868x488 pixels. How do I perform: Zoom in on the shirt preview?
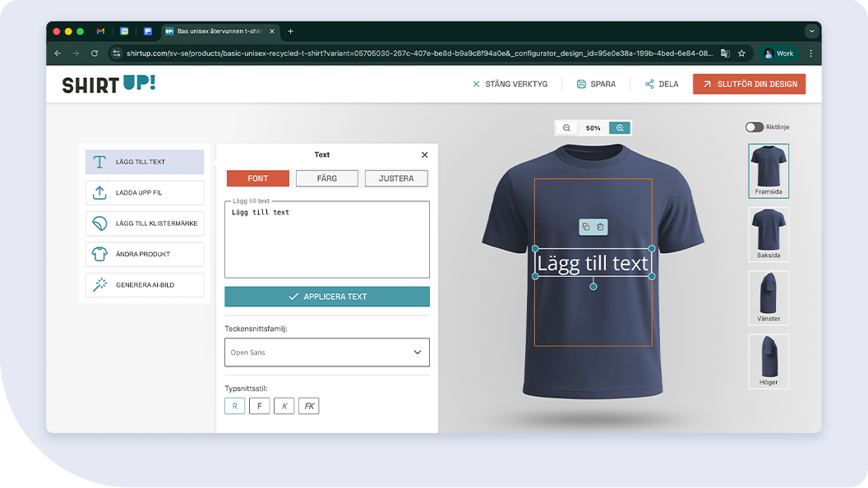click(x=620, y=128)
